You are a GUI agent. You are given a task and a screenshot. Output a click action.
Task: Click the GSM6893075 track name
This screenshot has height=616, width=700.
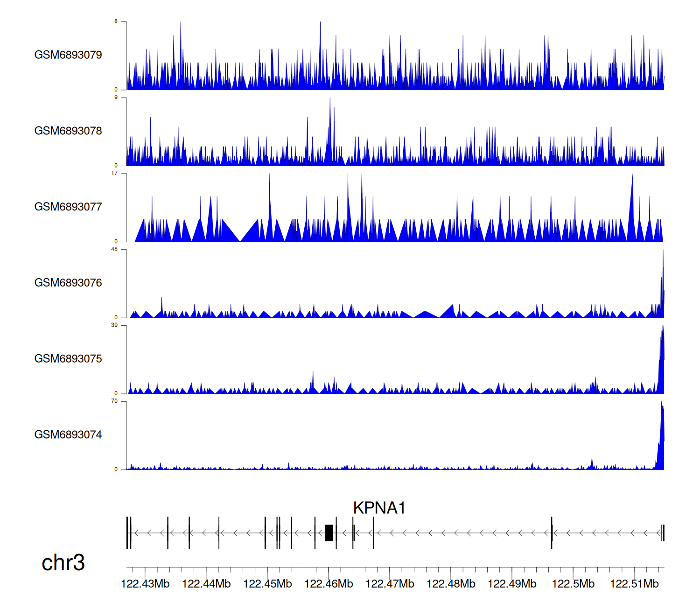(x=68, y=359)
